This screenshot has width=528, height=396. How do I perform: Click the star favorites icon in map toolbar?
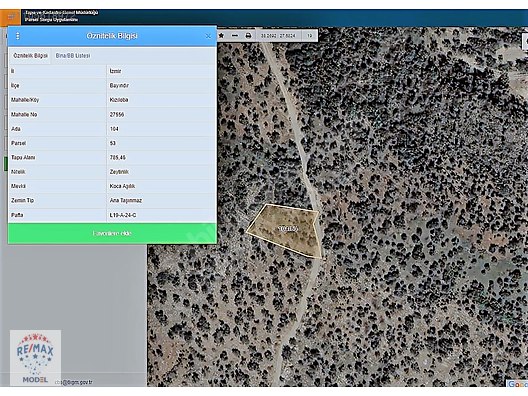pyautogui.click(x=221, y=35)
